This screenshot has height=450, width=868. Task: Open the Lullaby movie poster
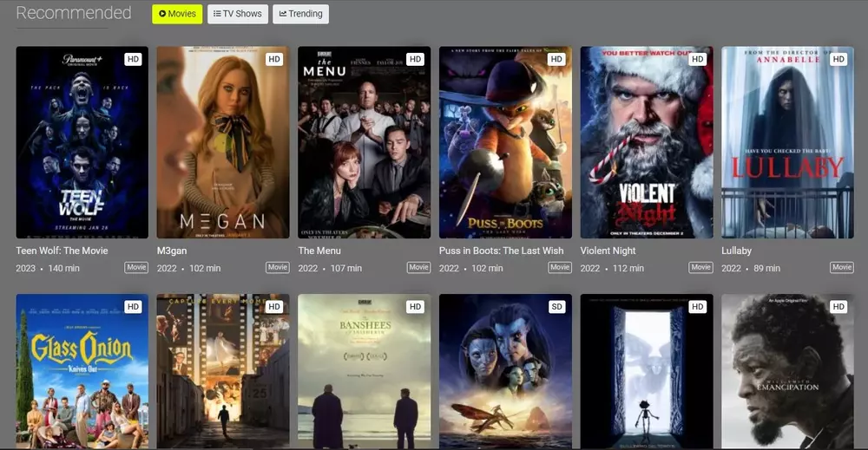click(x=788, y=142)
